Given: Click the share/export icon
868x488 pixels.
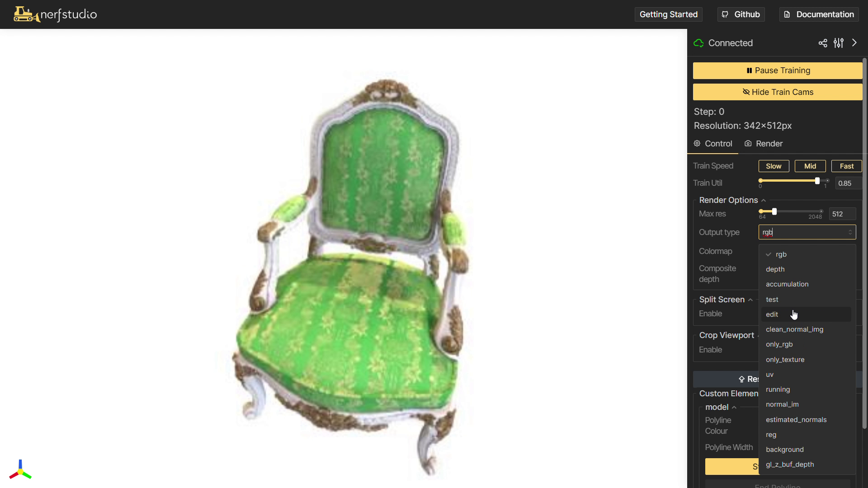Looking at the screenshot, I should [x=823, y=43].
